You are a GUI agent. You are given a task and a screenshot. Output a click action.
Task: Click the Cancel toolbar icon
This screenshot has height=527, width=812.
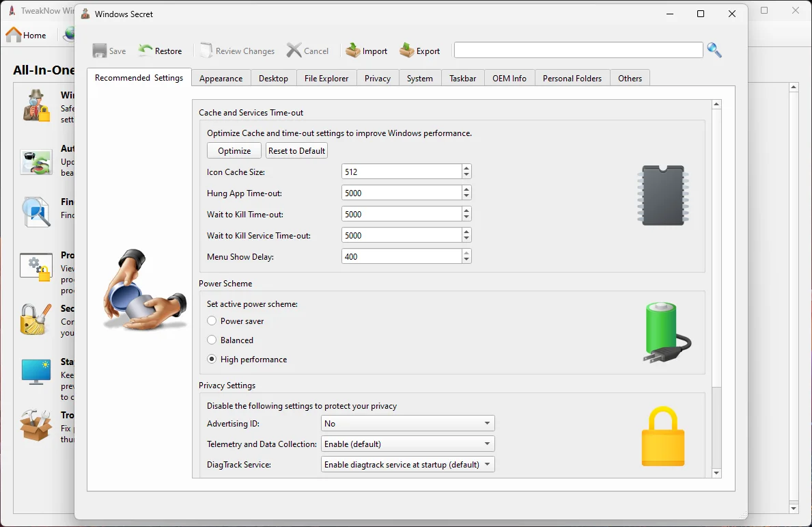tap(294, 51)
